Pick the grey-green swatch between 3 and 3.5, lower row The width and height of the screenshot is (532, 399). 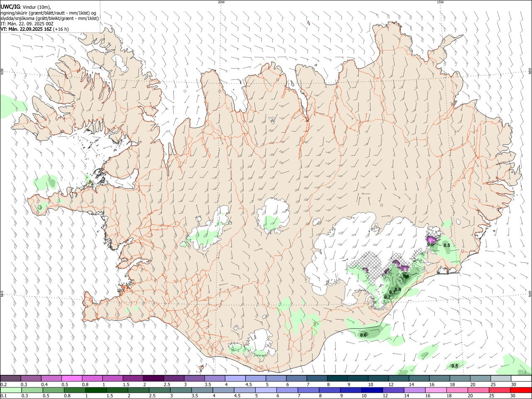coord(181,390)
